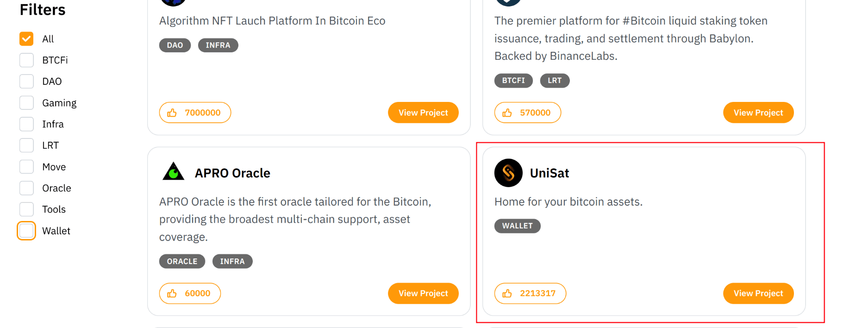Click View Project on Algorithm NFT card
Viewport: 868px width, 328px height.
423,113
